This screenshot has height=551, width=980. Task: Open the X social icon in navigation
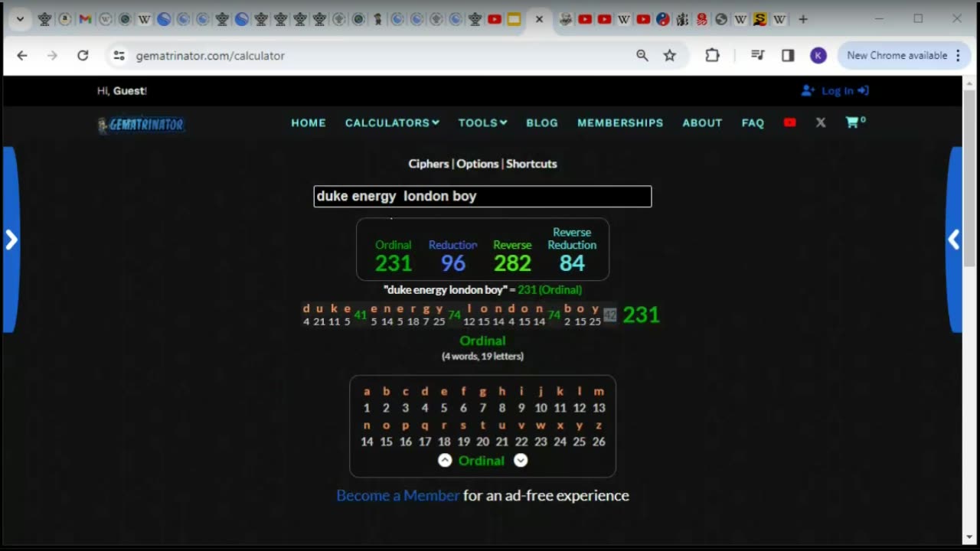point(821,122)
